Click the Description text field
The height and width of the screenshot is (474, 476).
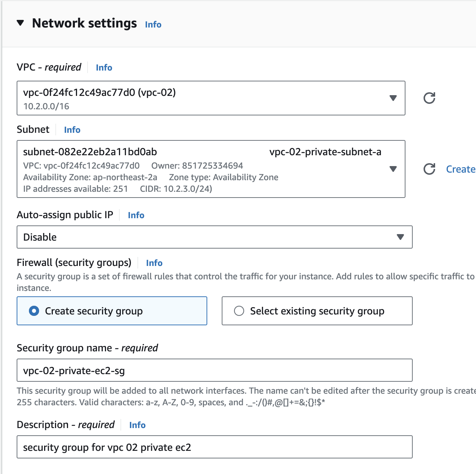point(214,447)
